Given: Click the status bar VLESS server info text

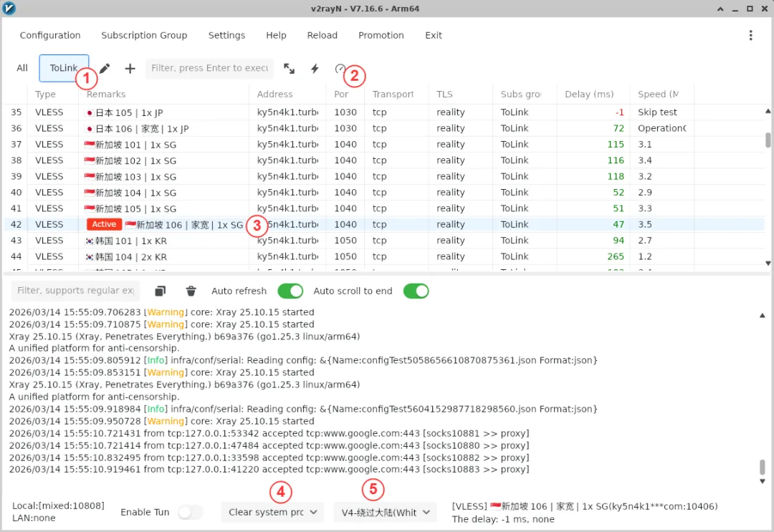Looking at the screenshot, I should (585, 506).
